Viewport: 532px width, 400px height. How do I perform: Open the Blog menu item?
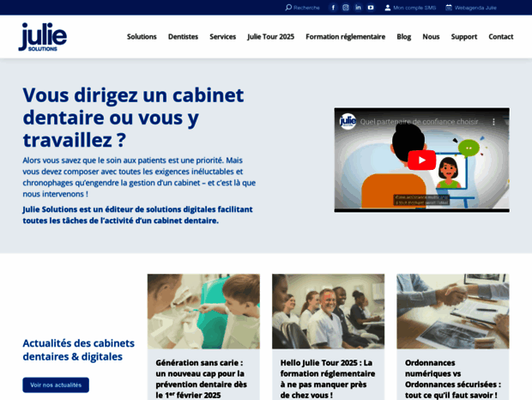[x=404, y=37]
